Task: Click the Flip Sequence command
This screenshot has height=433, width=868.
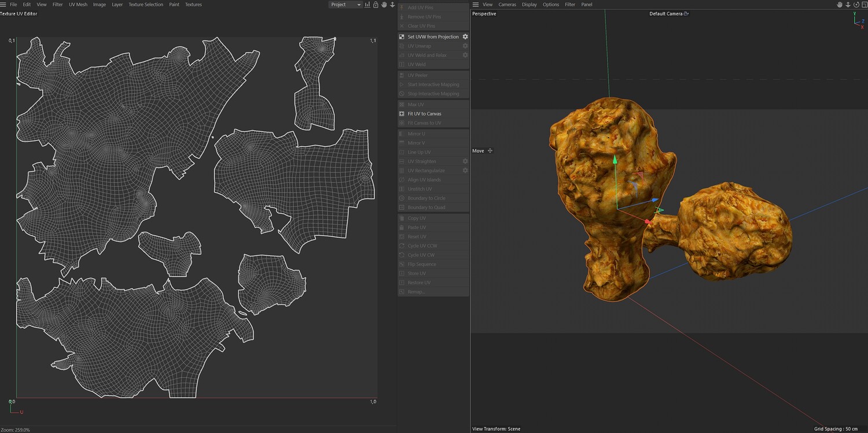Action: [433, 264]
